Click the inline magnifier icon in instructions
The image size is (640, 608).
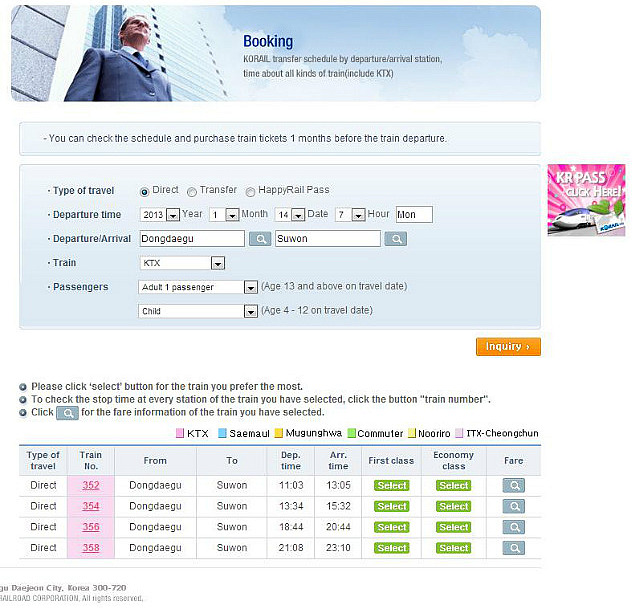click(x=67, y=413)
